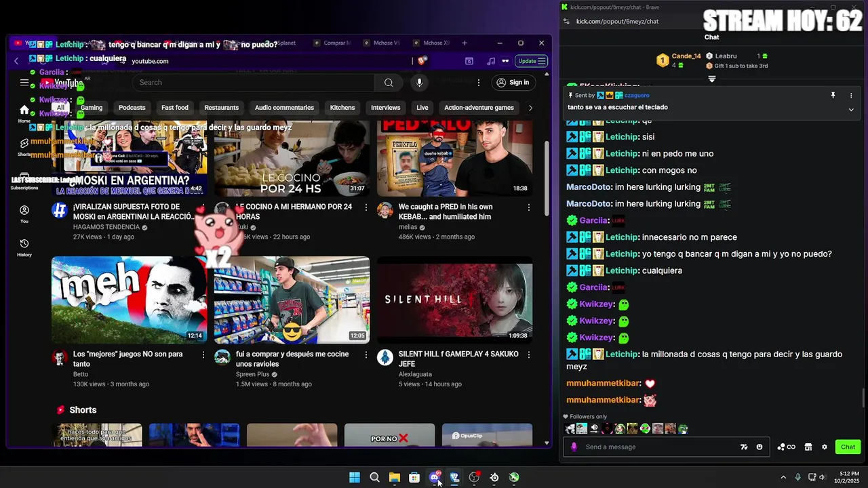Open Brave wallet icon in YouTube window toolbar
868x488 pixels.
[x=469, y=61]
